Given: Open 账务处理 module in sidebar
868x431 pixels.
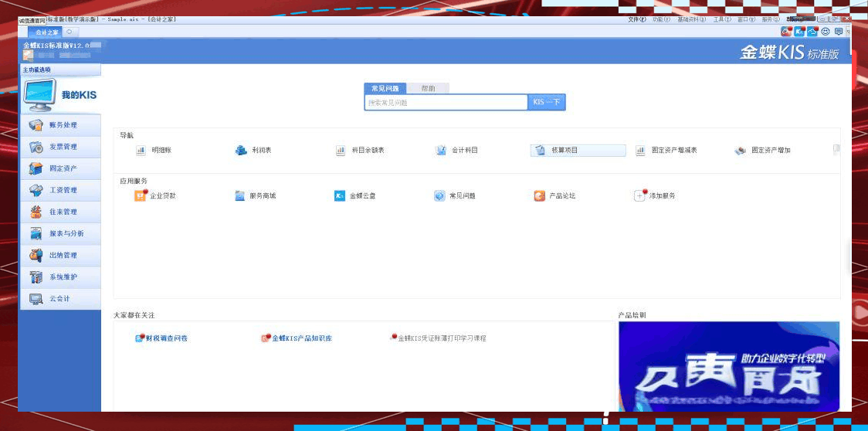Looking at the screenshot, I should (62, 125).
